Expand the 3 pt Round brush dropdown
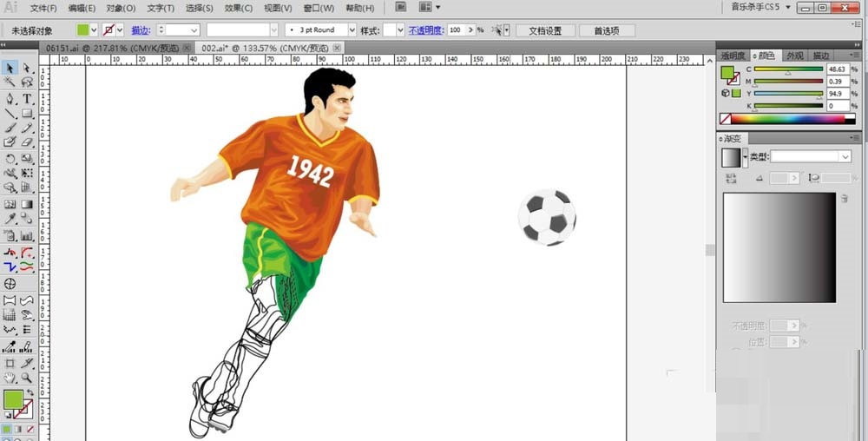Screen dimensions: 868x441 [350, 30]
